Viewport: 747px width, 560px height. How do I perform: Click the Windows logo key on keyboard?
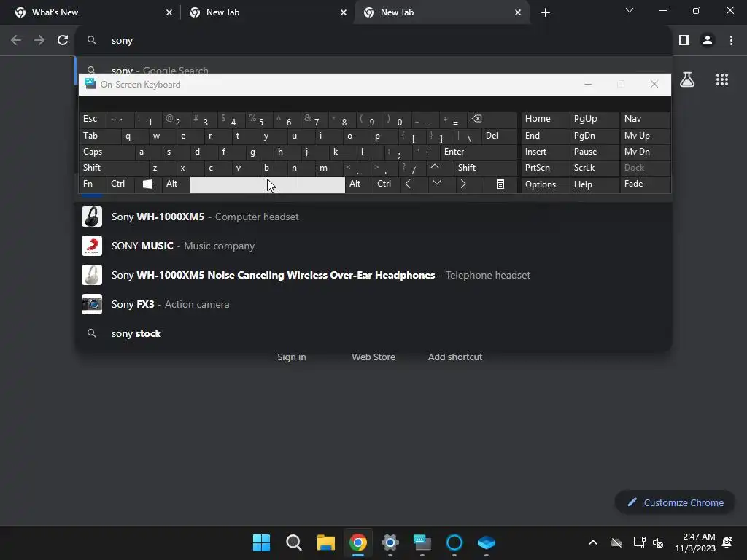tap(147, 184)
